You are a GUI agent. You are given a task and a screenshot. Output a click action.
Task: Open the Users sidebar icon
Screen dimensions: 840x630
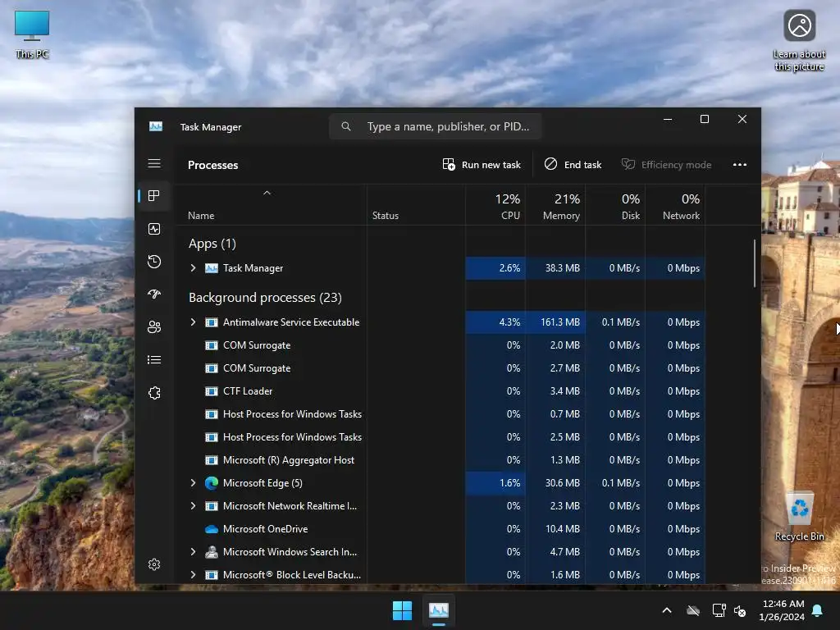click(154, 326)
